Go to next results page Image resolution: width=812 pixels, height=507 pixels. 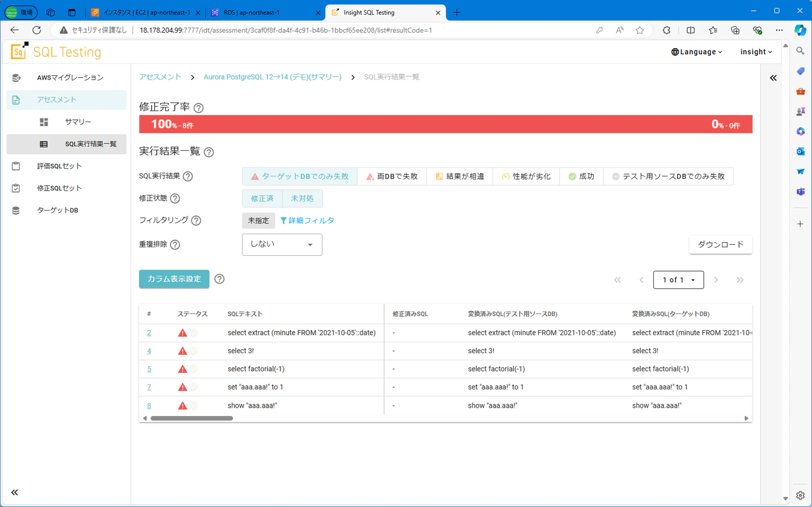point(716,280)
